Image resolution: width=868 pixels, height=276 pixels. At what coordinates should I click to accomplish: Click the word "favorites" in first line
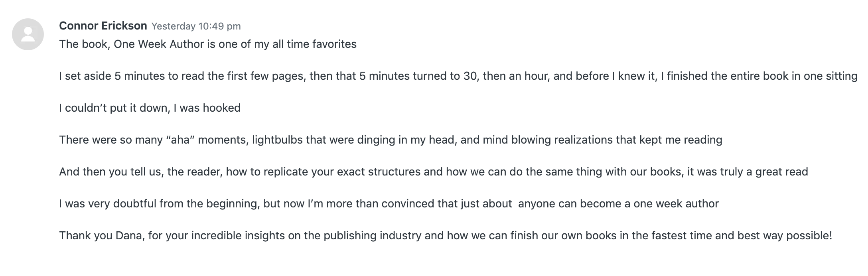point(334,44)
